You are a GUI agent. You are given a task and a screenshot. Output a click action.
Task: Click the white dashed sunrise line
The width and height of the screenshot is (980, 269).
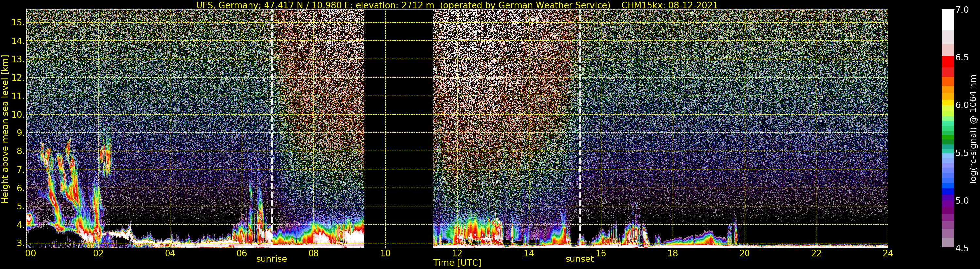(272, 121)
